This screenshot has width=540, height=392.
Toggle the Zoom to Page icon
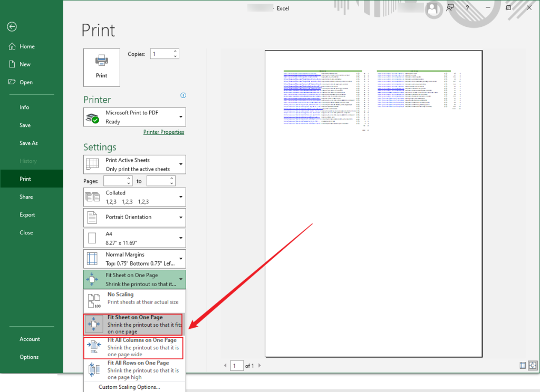(534, 365)
